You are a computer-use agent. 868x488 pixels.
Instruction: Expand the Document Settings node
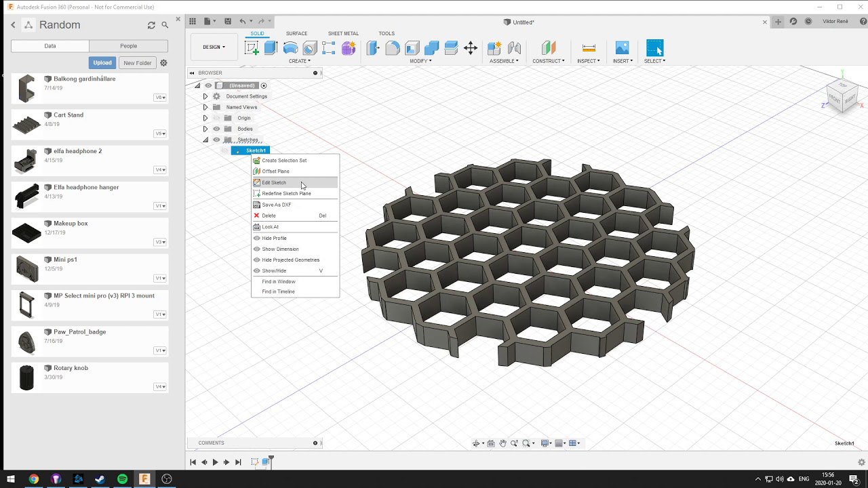tap(205, 96)
